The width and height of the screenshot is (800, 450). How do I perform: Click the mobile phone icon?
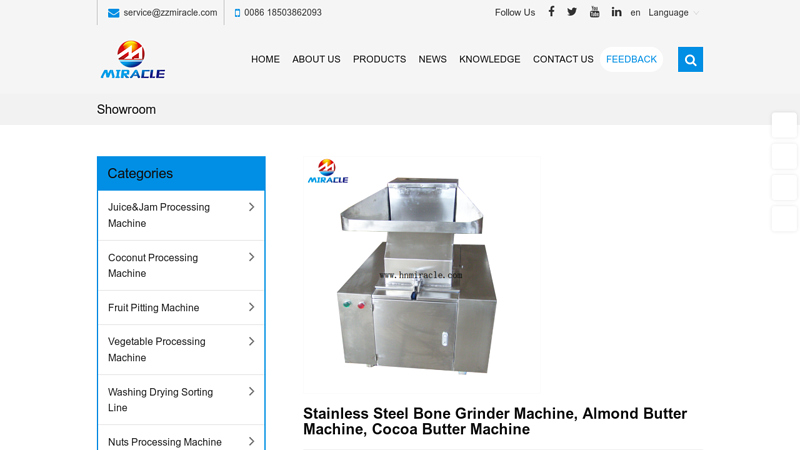coord(237,13)
